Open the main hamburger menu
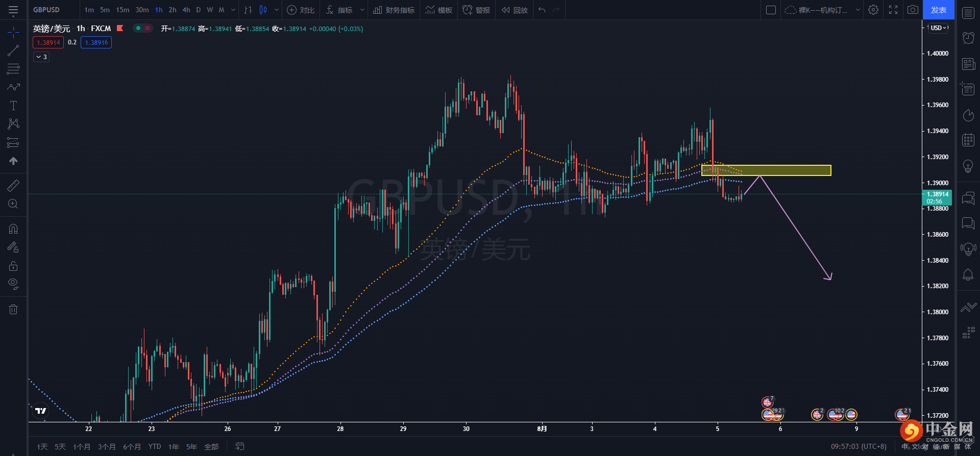 (13, 10)
